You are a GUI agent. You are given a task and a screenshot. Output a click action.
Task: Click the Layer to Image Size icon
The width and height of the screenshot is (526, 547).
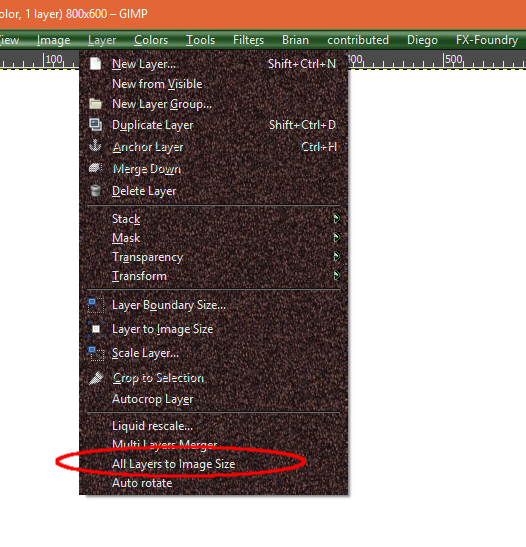96,329
